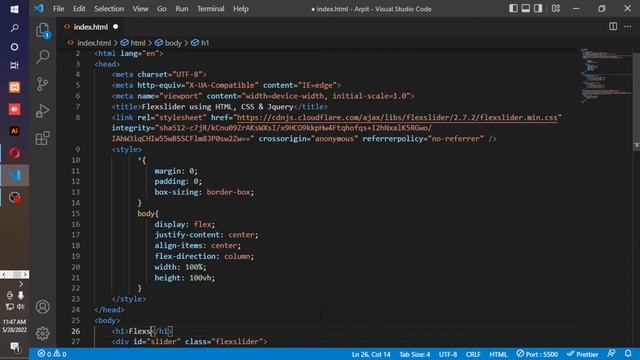Open the Extensions view
This screenshot has width=640, height=360.
point(42,138)
